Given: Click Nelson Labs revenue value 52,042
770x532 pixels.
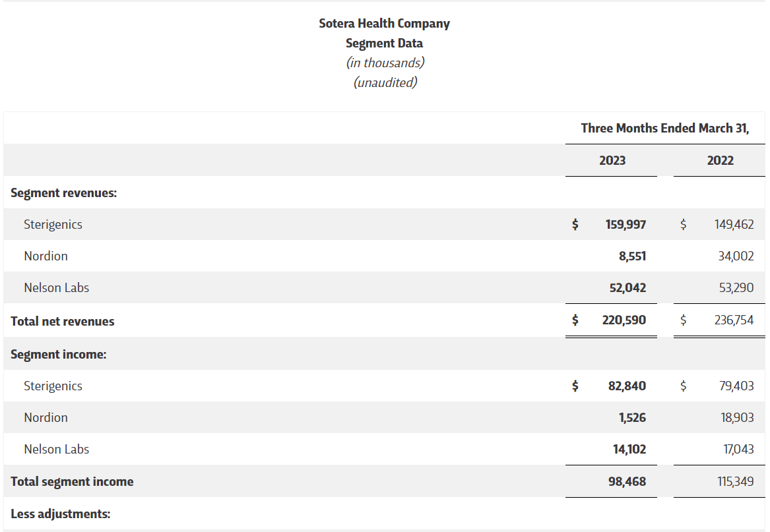Looking at the screenshot, I should tap(627, 287).
